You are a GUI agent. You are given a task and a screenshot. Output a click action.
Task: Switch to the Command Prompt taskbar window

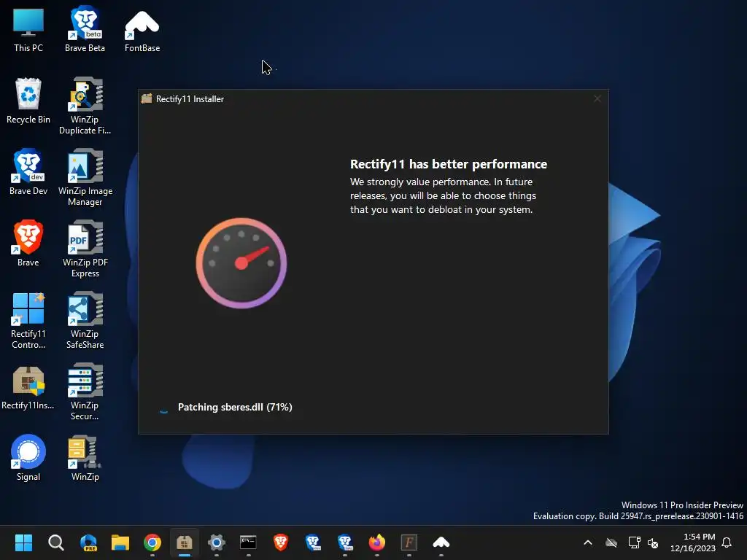pos(248,542)
